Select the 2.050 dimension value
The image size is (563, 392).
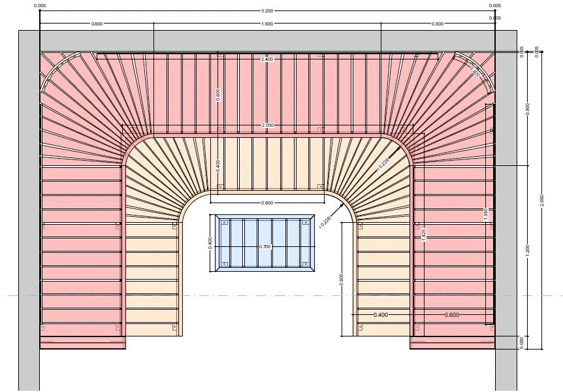point(268,125)
